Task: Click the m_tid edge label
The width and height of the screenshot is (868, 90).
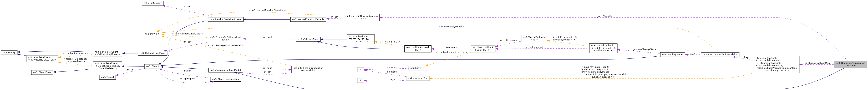Action: click(130, 70)
